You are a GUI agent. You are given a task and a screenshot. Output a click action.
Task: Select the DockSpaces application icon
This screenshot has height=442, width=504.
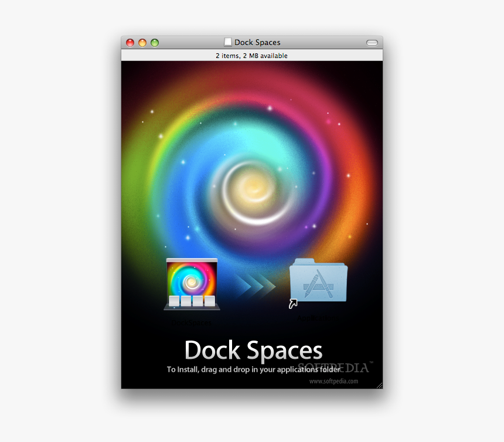(192, 284)
